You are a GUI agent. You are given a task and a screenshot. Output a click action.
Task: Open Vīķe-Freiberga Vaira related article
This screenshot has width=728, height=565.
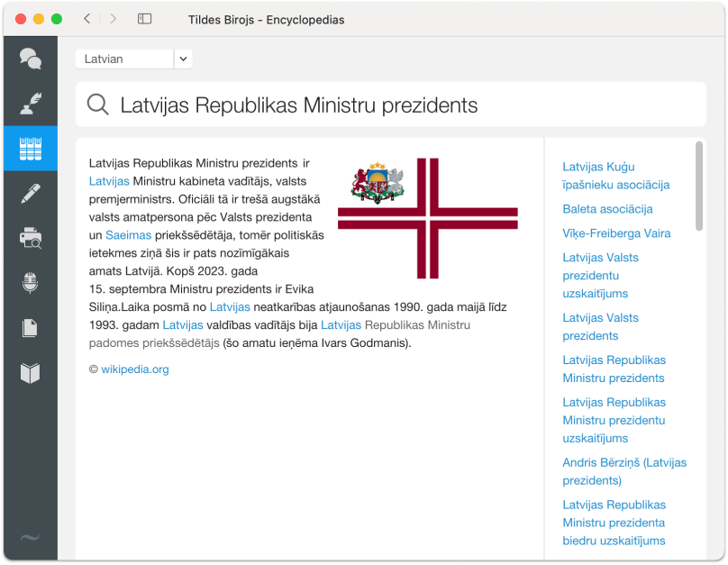[x=616, y=233]
